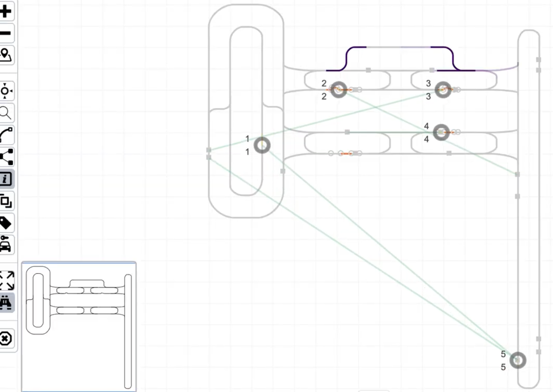Select the ring marker labeled 5
553x392 pixels.
pyautogui.click(x=518, y=360)
